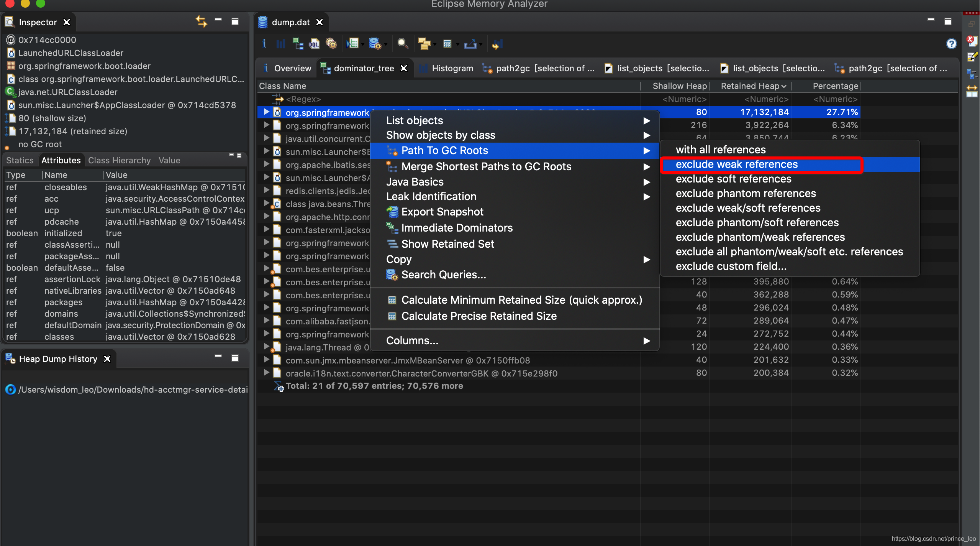Viewport: 980px width, 546px height.
Task: Select the Class Hierarchy inspector tab
Action: [x=119, y=160]
